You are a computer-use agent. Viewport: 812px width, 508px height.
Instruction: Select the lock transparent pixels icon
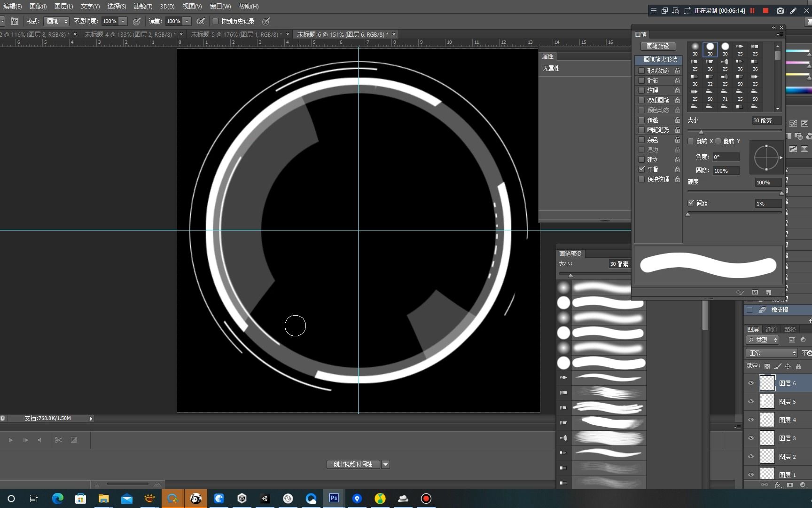(767, 366)
